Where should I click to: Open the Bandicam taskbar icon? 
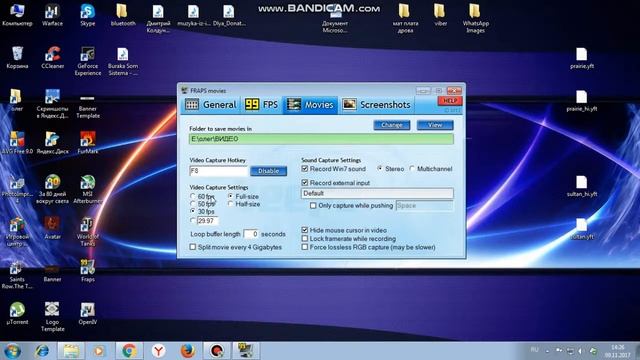217,351
